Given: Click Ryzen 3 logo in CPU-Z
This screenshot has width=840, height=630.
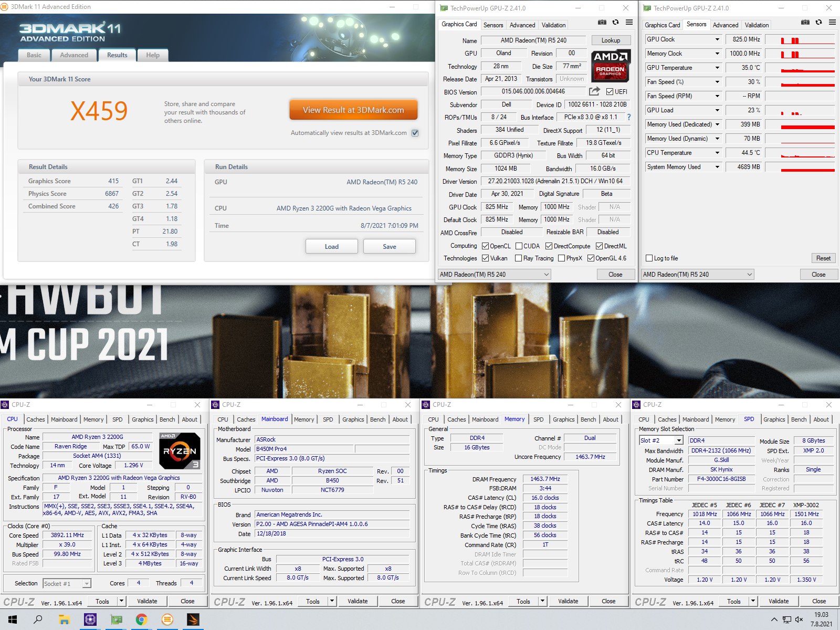Looking at the screenshot, I should [180, 451].
